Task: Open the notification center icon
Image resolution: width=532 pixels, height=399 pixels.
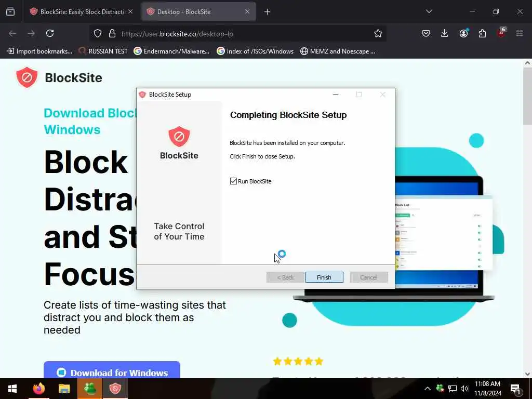Action: [x=516, y=389]
